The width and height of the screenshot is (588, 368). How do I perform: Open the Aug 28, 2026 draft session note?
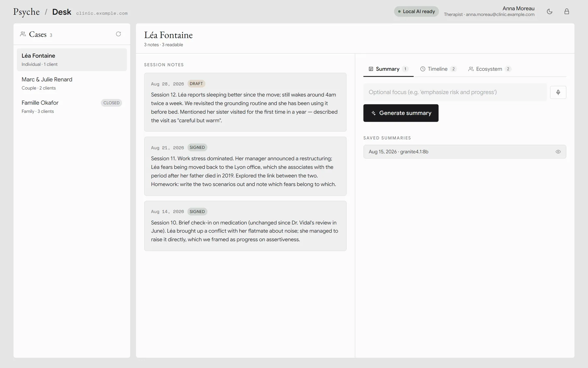click(x=245, y=102)
